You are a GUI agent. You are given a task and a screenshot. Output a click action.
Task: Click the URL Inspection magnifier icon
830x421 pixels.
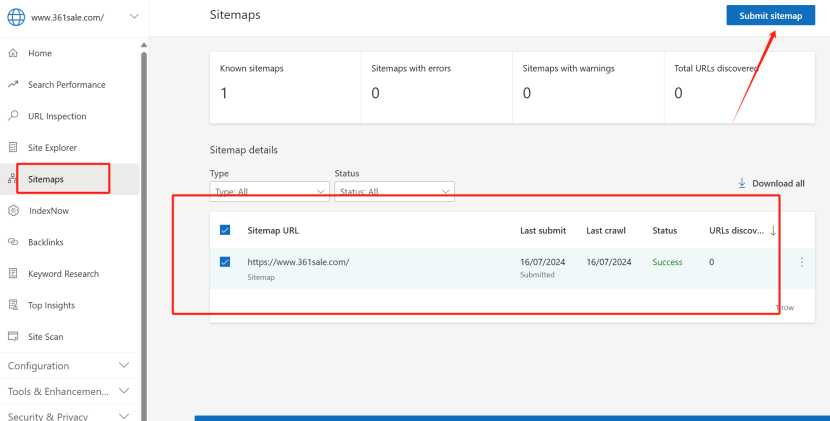13,116
